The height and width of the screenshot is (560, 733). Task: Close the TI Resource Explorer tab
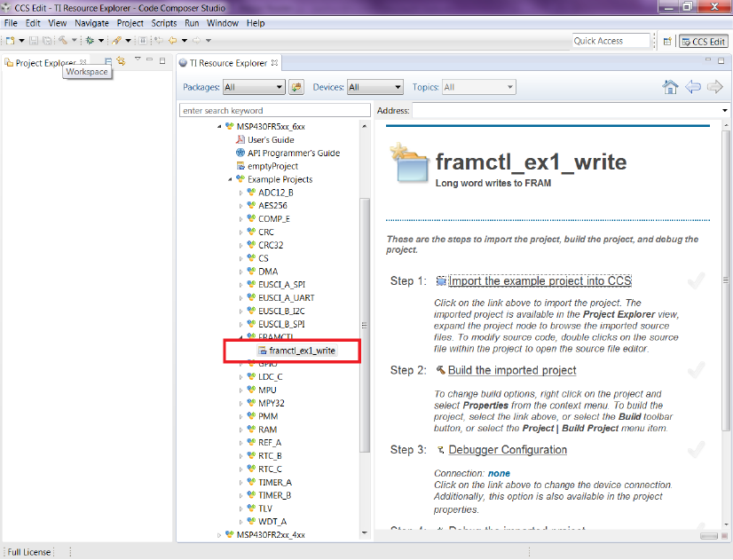[275, 62]
